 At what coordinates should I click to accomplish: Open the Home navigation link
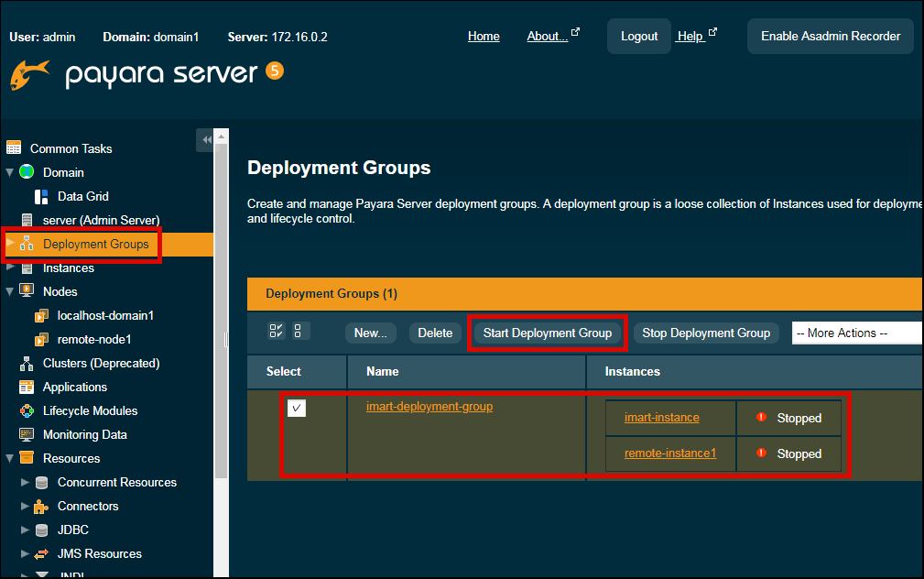coord(484,36)
